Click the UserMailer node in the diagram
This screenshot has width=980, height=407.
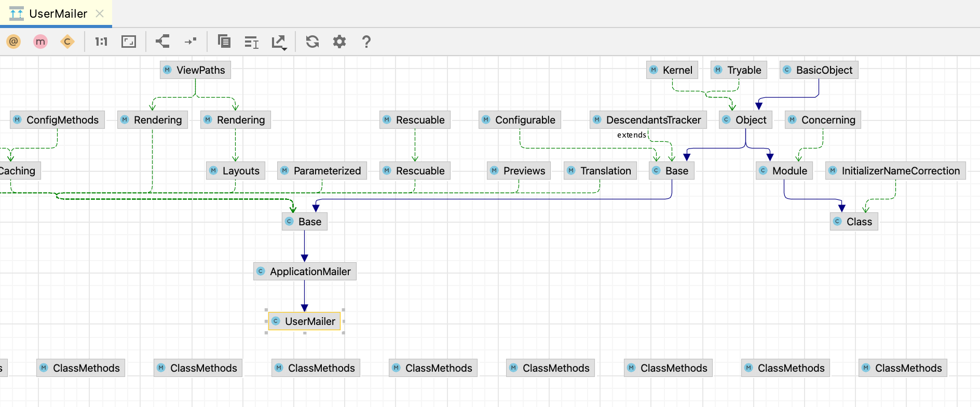click(305, 321)
